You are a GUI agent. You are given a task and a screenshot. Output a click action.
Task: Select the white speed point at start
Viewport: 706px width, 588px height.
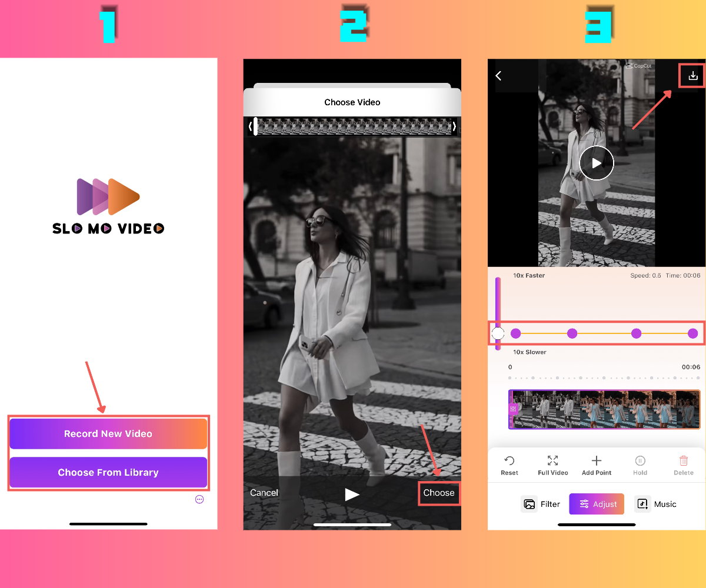[498, 333]
